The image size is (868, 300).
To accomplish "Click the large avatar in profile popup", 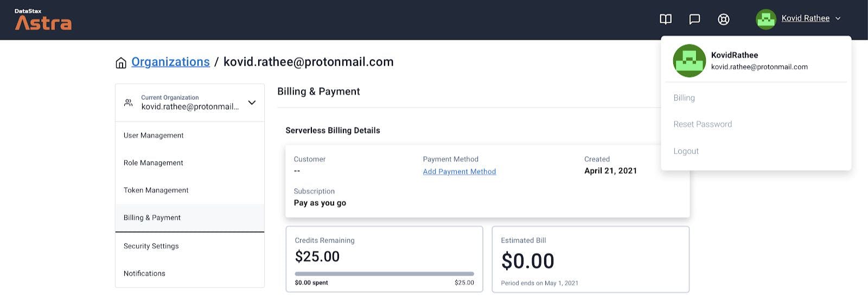I will [x=689, y=61].
